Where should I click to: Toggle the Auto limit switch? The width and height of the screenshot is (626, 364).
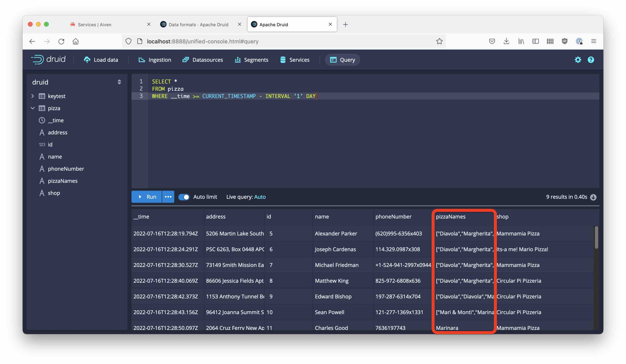click(x=184, y=197)
